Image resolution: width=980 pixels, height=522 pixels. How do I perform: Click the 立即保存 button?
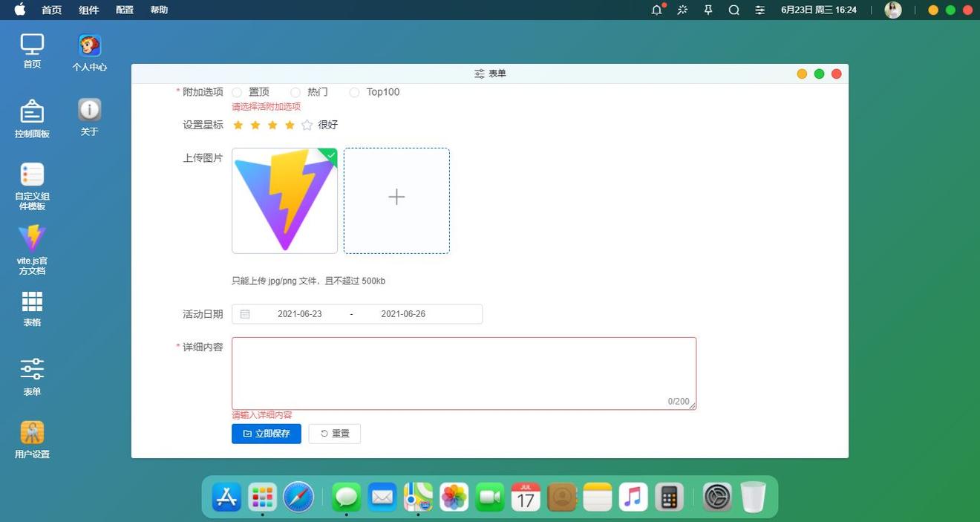[266, 434]
